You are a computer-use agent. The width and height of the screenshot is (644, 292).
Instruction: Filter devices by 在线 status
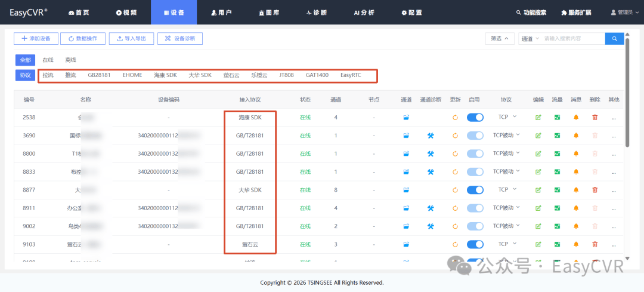coord(48,60)
